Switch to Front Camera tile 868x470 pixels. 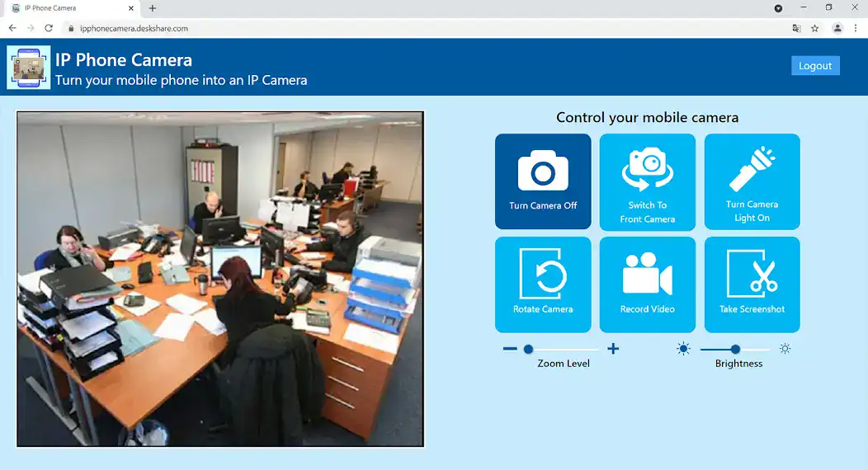click(x=647, y=181)
